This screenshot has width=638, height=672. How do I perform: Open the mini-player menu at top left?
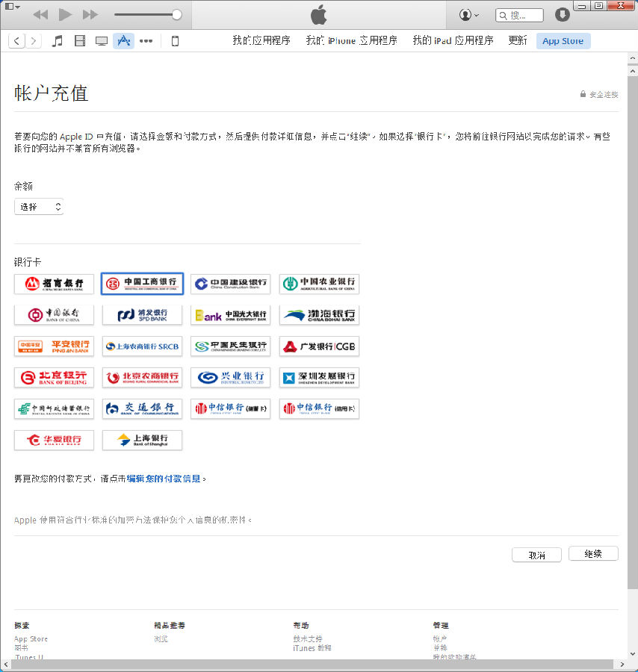pos(12,7)
